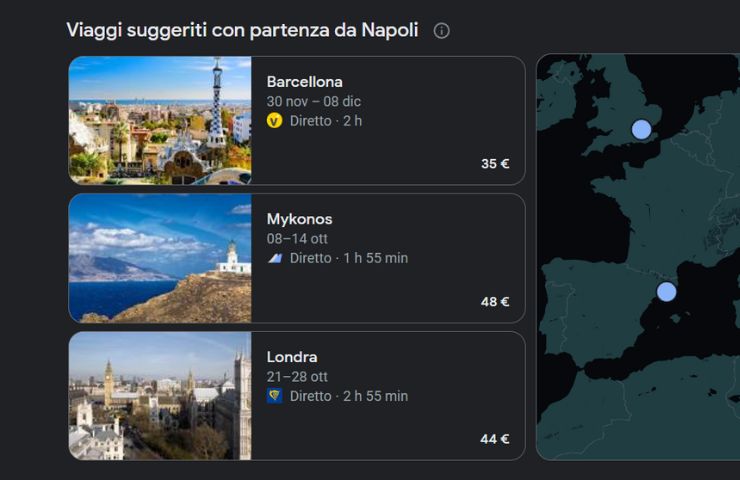Screen dimensions: 740x480
Task: Open the Barcelona Park Güell photo
Action: (160, 121)
